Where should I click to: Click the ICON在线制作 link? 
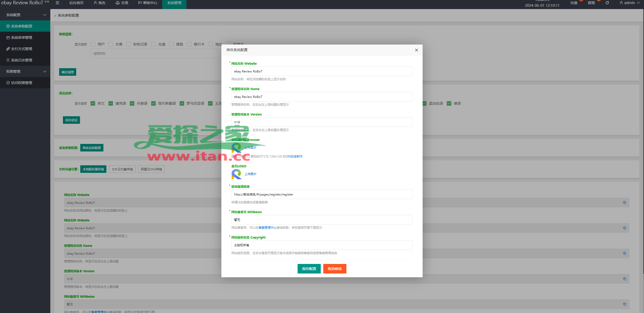[x=293, y=156]
